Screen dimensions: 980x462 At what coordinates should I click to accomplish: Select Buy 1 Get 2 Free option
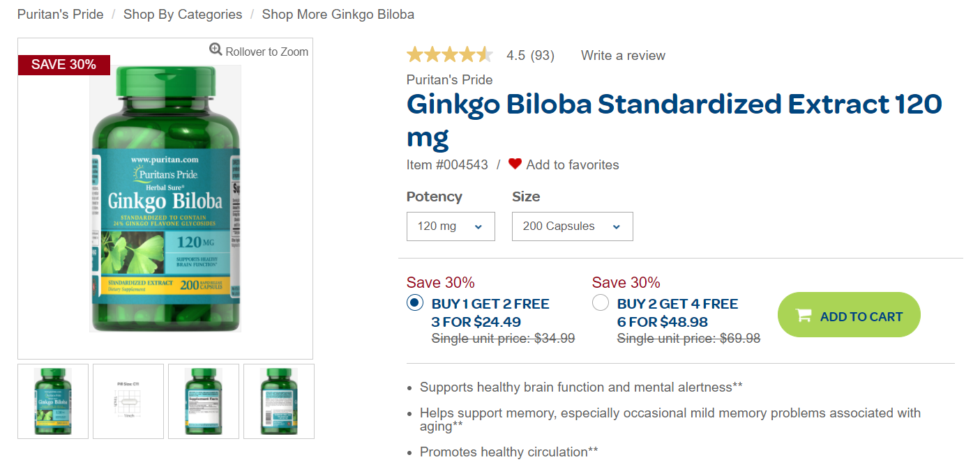pos(415,303)
